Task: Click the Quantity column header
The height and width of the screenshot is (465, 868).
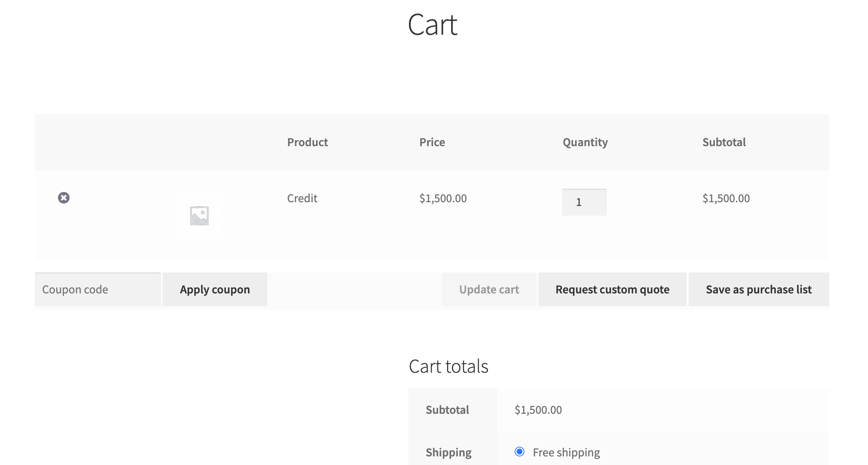Action: [x=585, y=142]
